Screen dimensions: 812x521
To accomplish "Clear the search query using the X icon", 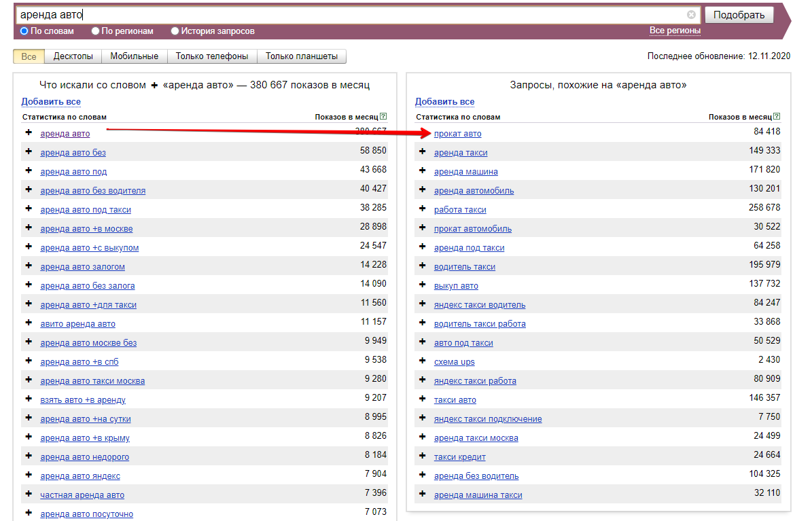I will click(691, 14).
